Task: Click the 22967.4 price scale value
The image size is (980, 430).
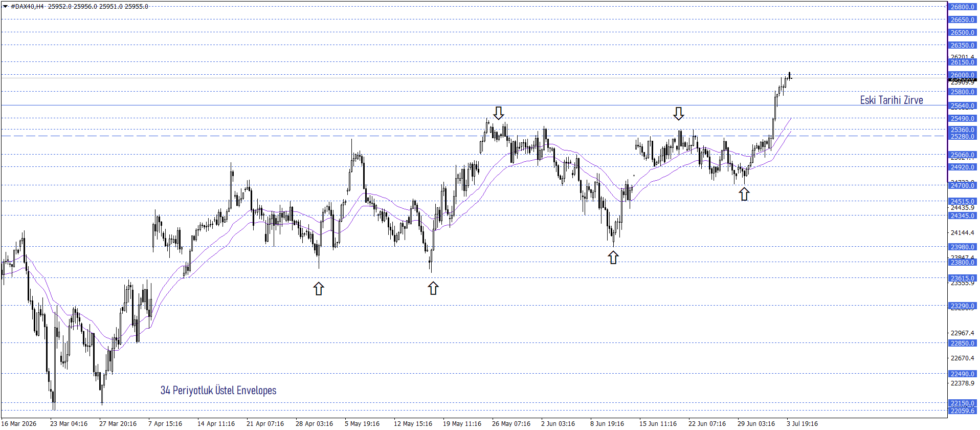Action: [962, 333]
